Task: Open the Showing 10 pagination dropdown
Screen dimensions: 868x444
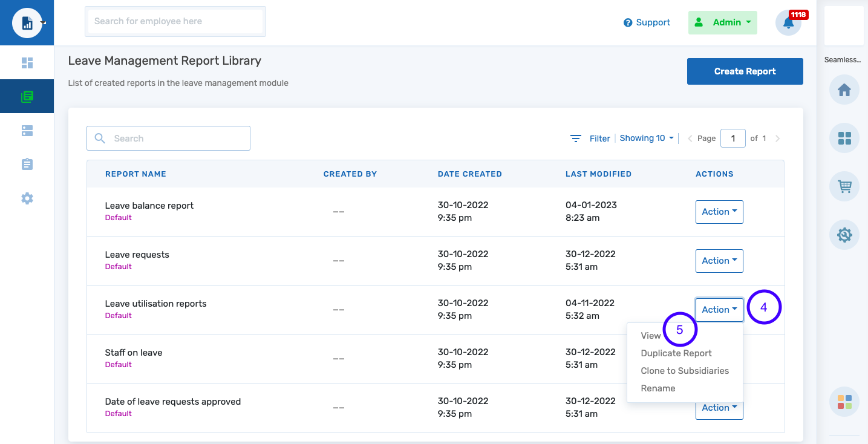Action: (x=646, y=138)
